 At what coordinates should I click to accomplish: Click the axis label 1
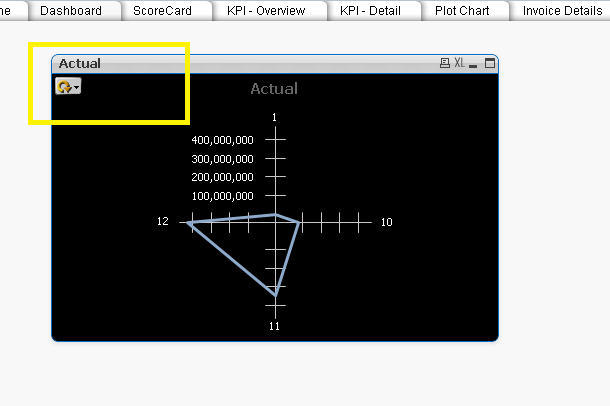pos(274,117)
